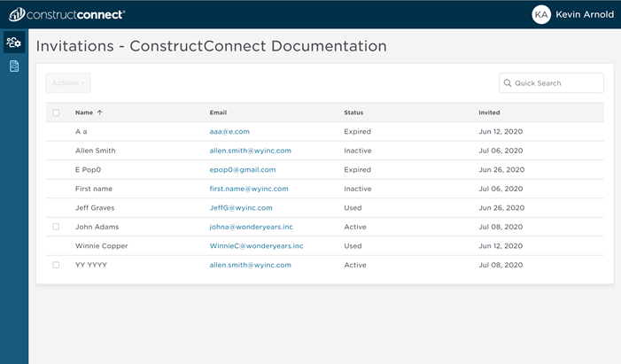Click the ConstructConnect logo
Image resolution: width=621 pixels, height=364 pixels.
pos(67,15)
